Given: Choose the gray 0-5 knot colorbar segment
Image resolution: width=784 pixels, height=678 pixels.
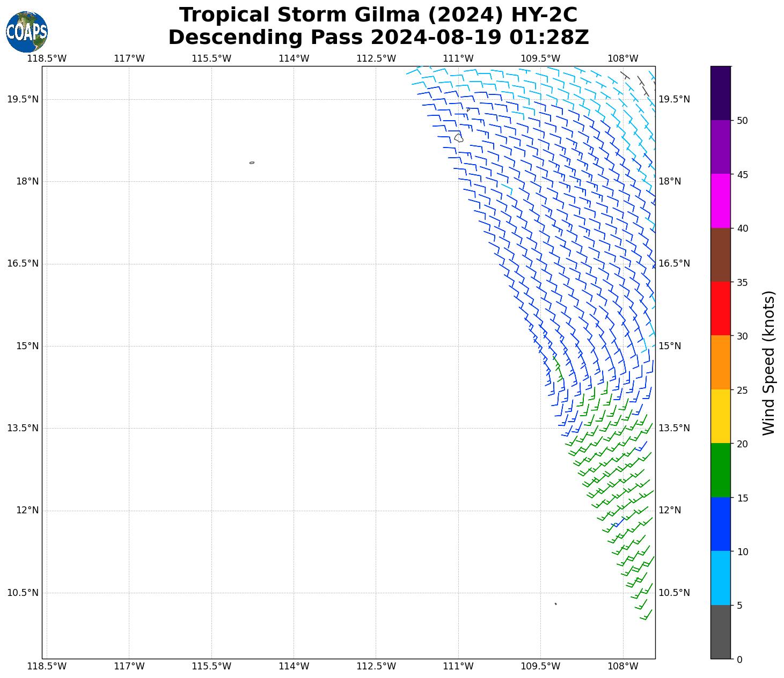Looking at the screenshot, I should pos(720,632).
